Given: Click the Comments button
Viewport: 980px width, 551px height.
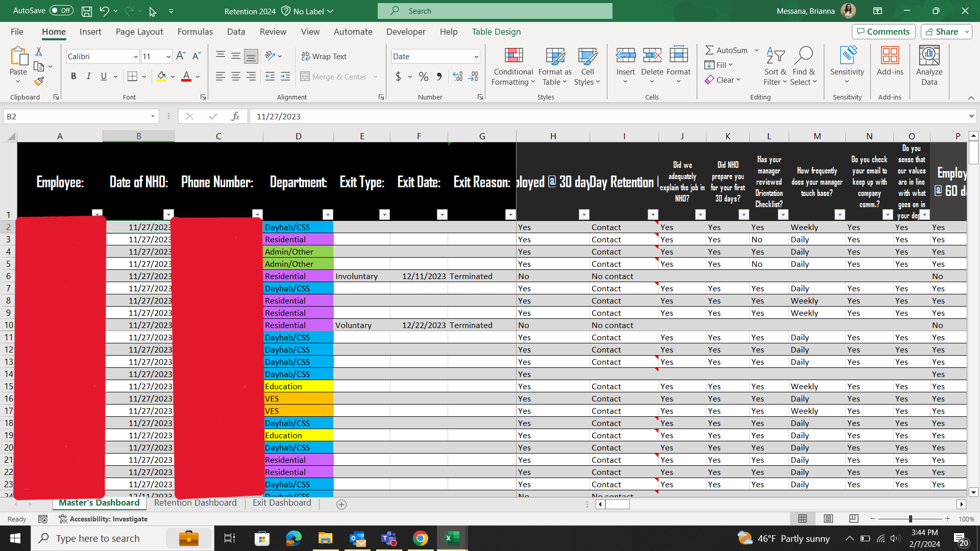Looking at the screenshot, I should pos(884,32).
